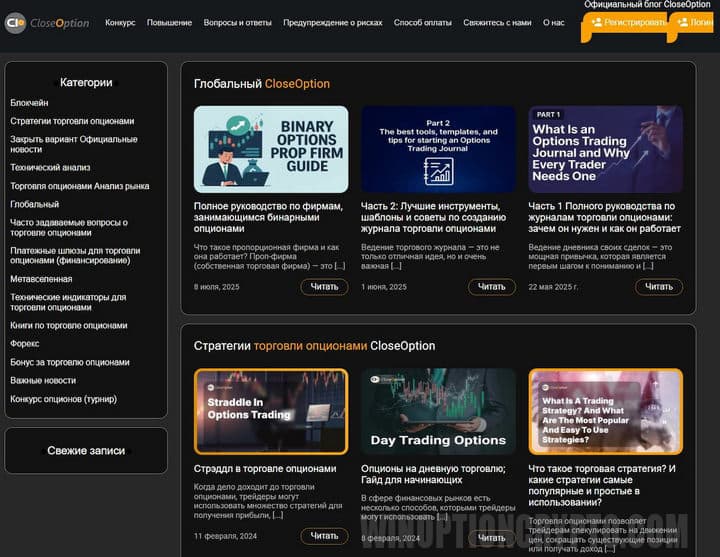Open the Форекс category link
The height and width of the screenshot is (557, 720).
point(25,344)
